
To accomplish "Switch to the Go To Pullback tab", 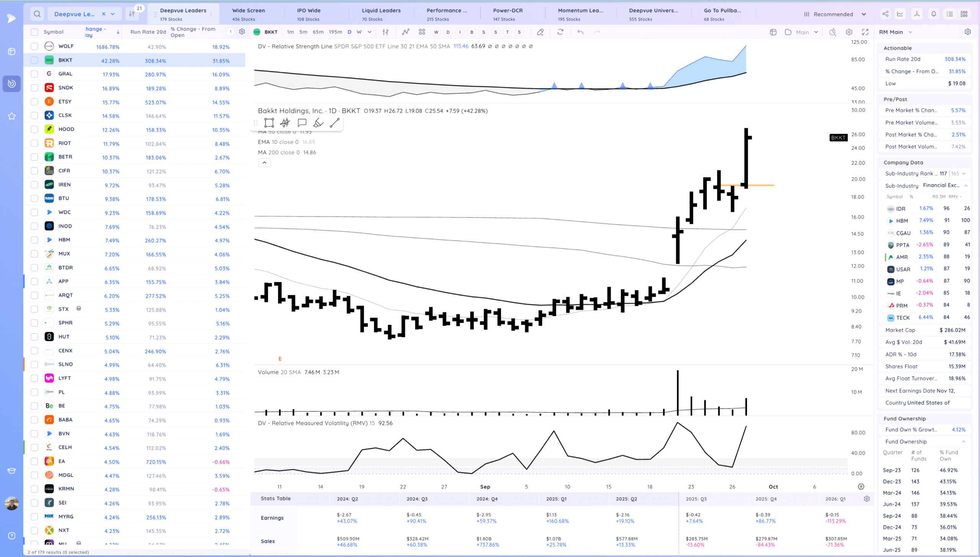I will pyautogui.click(x=722, y=14).
